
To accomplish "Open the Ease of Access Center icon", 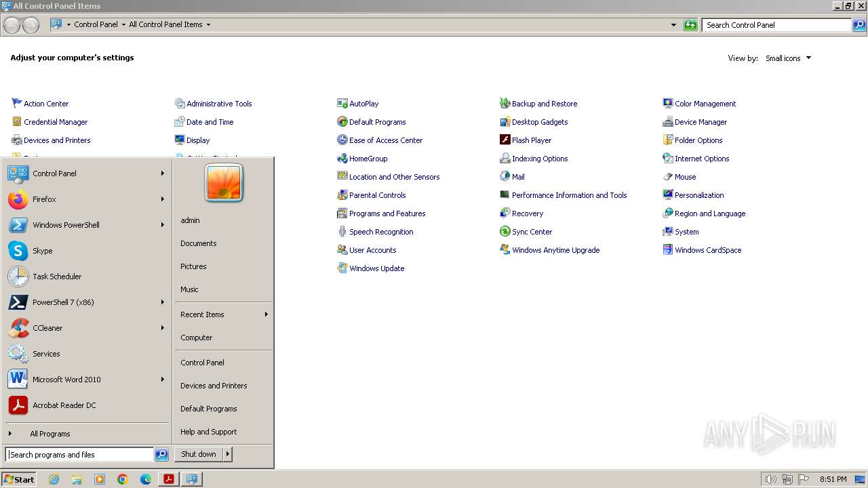I will point(342,140).
